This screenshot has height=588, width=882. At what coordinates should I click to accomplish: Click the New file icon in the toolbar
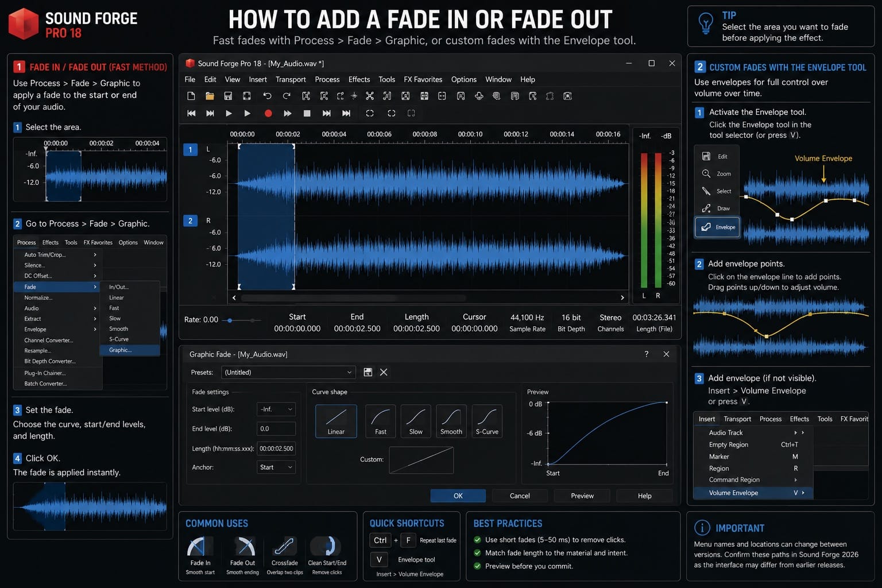191,96
